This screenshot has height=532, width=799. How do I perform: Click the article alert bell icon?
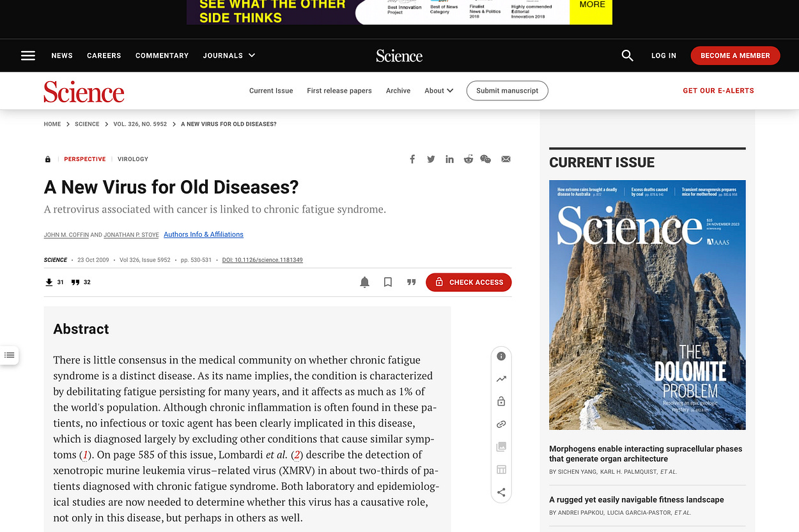click(x=365, y=282)
